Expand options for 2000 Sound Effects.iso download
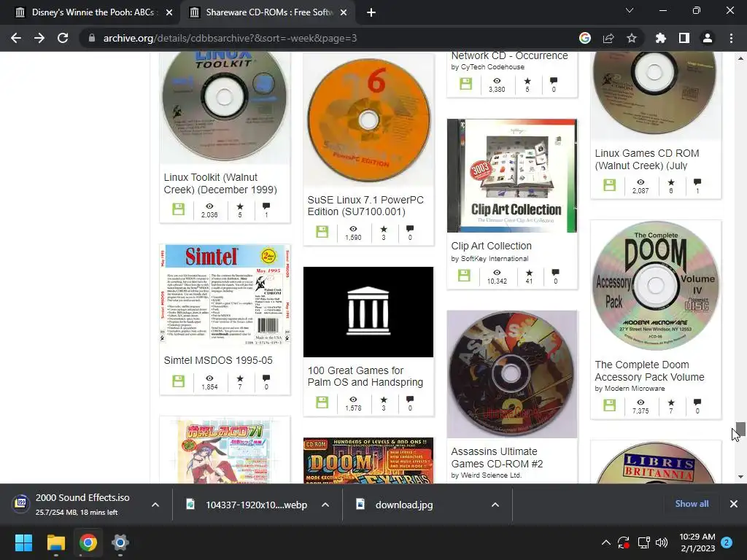Viewport: 747px width, 560px height. tap(155, 505)
